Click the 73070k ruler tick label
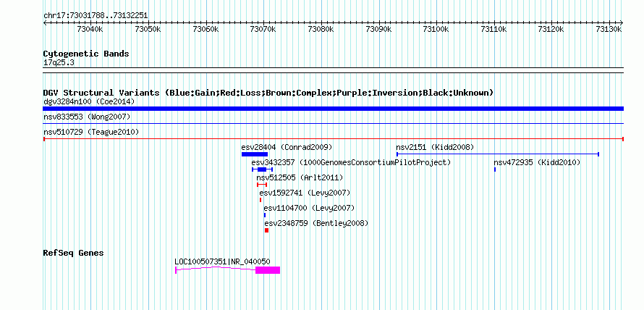The height and width of the screenshot is (310, 644). [x=263, y=29]
